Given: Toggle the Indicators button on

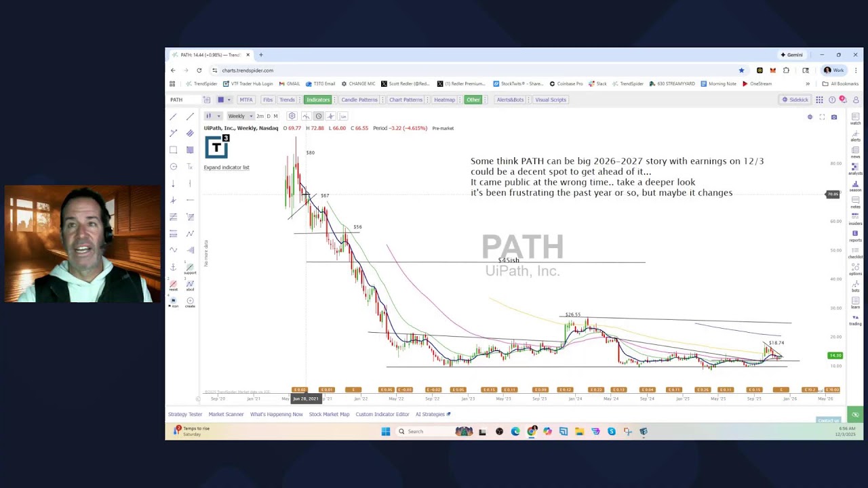Looking at the screenshot, I should (317, 100).
